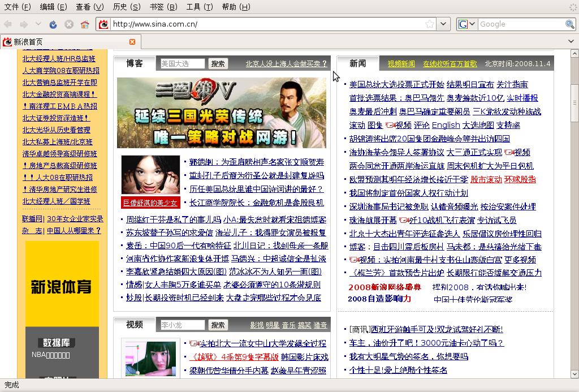Open the 书签 (B) menu
The width and height of the screenshot is (579, 392).
pyautogui.click(x=163, y=7)
